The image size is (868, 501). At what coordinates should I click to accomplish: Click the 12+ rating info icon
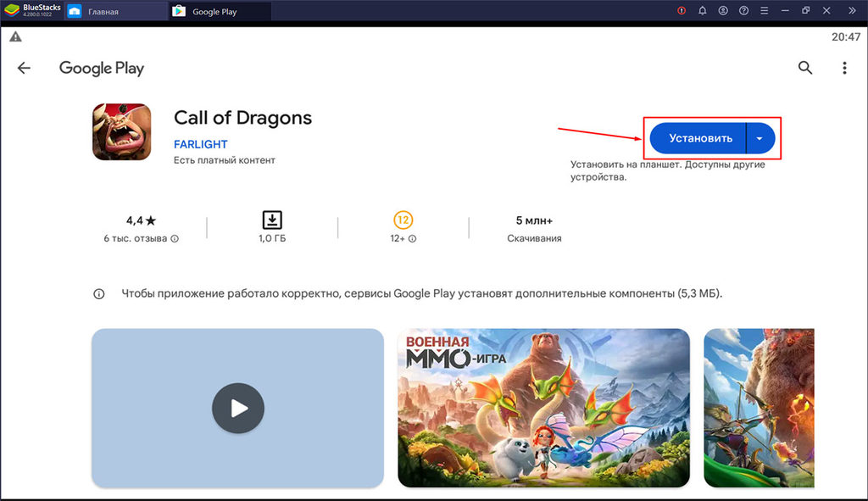click(413, 238)
